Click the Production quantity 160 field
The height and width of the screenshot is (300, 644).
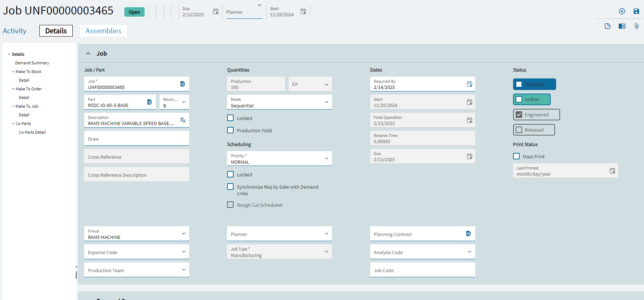256,84
